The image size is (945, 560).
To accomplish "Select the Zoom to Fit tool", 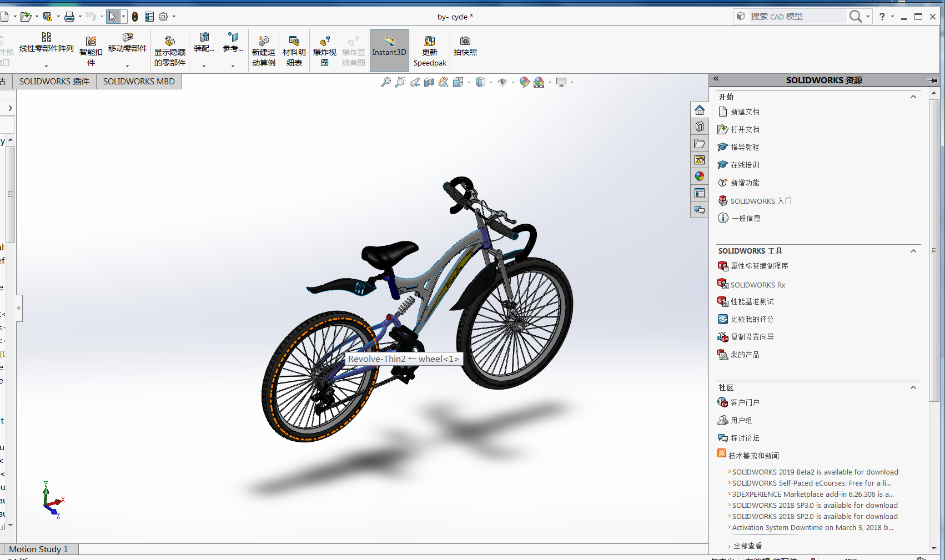I will pos(386,82).
